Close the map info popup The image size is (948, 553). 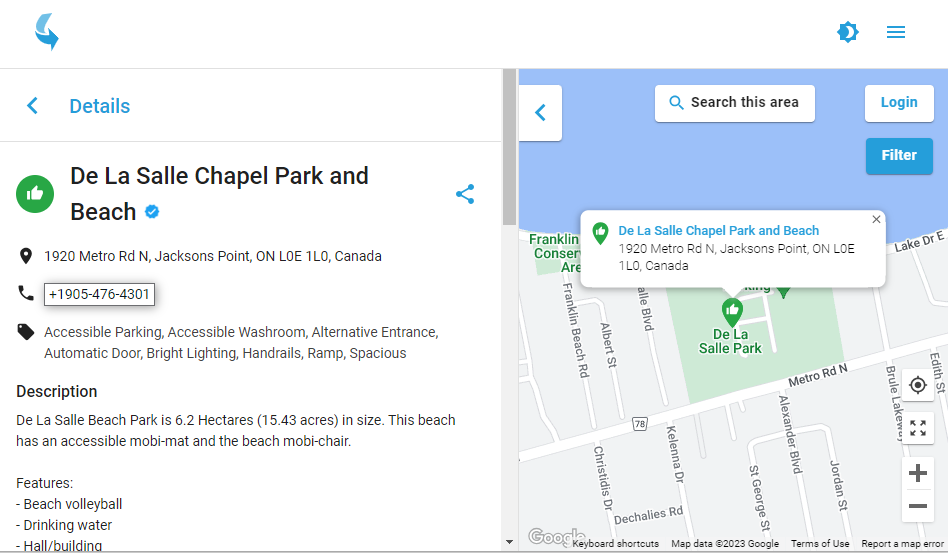[876, 219]
